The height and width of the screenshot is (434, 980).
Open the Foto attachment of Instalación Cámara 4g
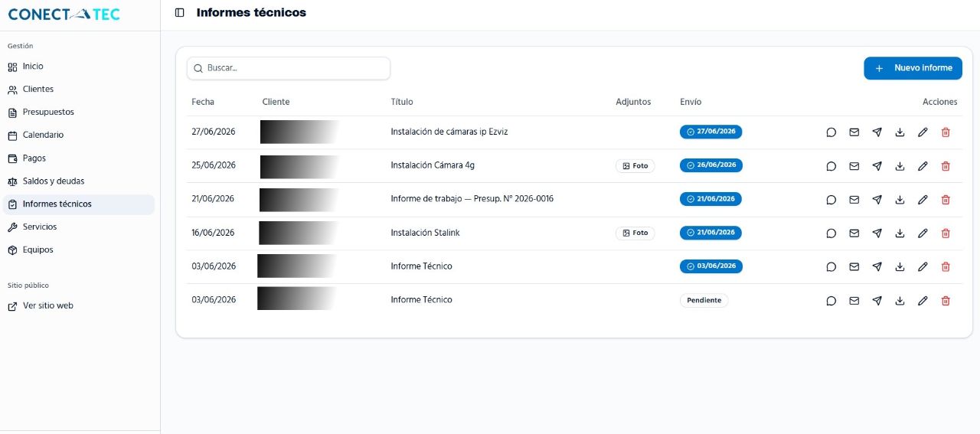[x=635, y=166]
